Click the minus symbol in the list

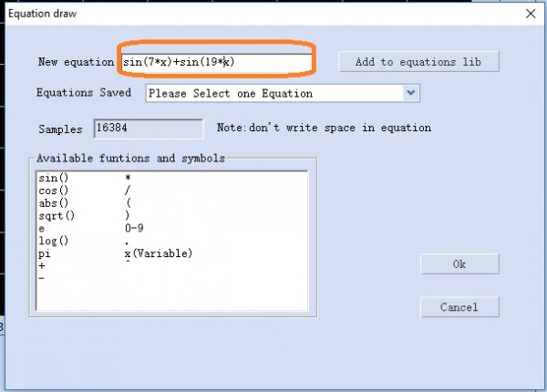[41, 277]
